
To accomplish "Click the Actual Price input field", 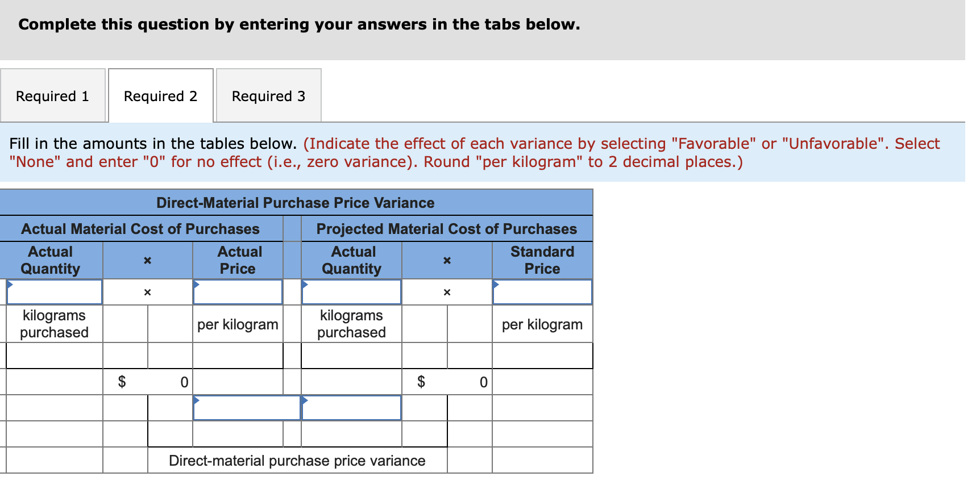I will coord(238,292).
